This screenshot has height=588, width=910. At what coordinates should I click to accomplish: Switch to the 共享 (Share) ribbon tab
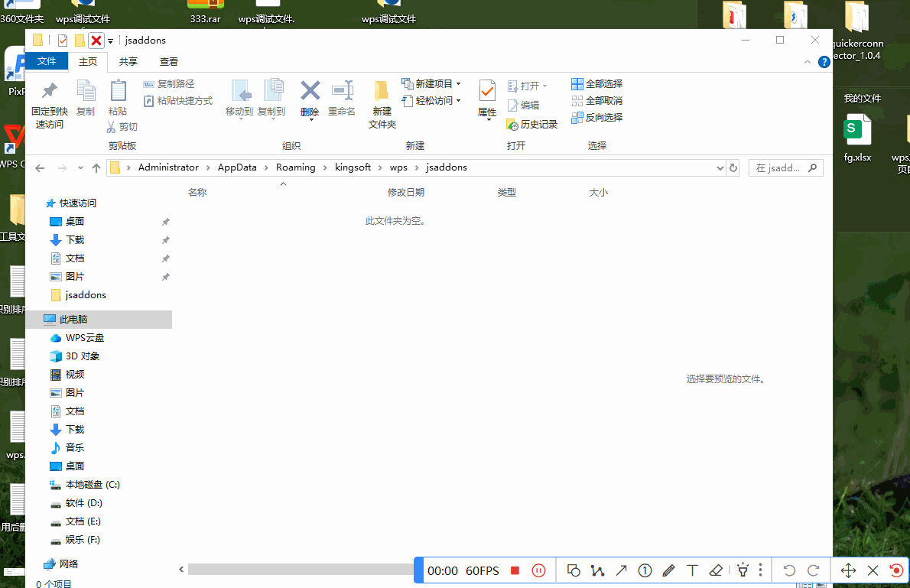point(128,61)
